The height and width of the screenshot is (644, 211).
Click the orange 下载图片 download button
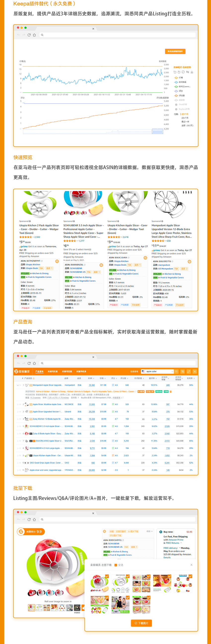point(141,623)
